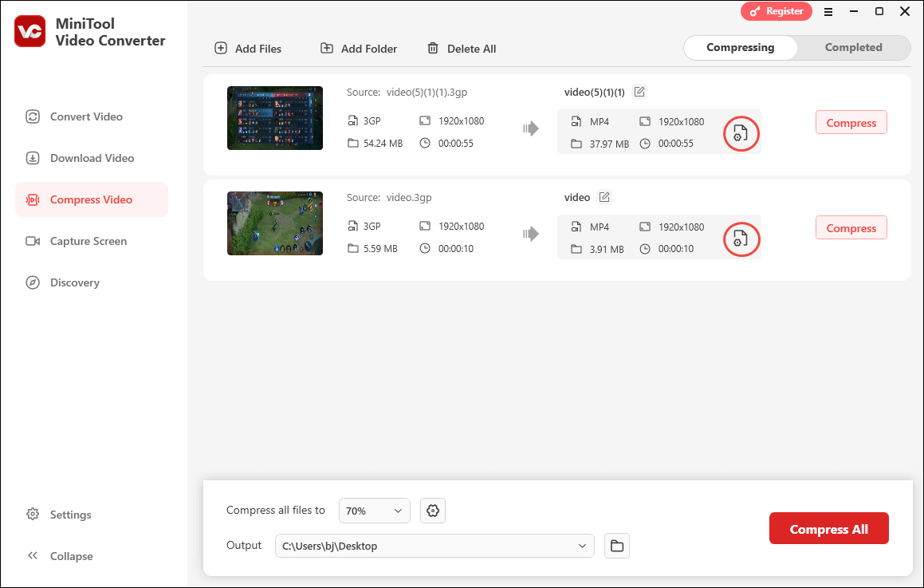This screenshot has width=924, height=588.
Task: Click the Register button
Action: point(776,11)
